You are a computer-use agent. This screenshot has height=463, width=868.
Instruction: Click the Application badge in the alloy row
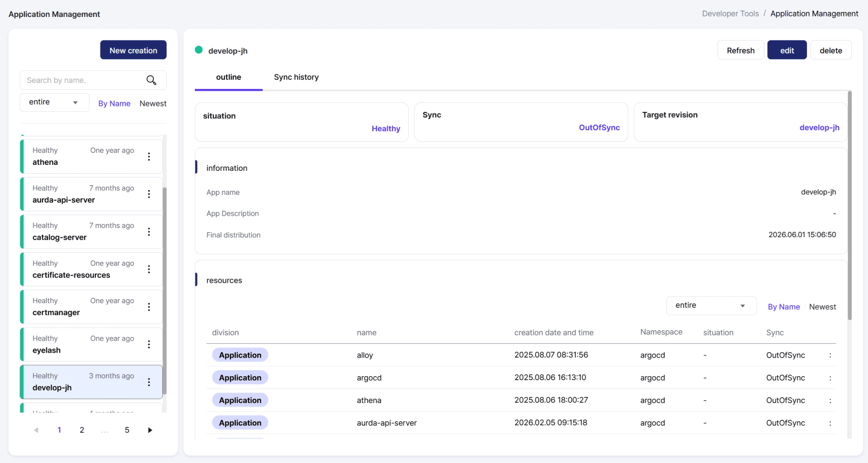240,355
